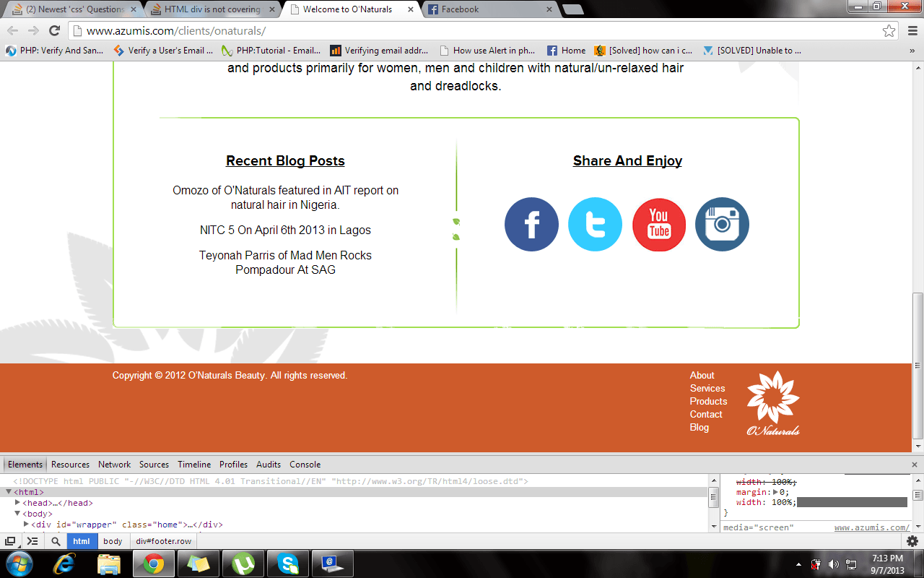This screenshot has width=924, height=578.
Task: Open the Profiles DevTools panel
Action: click(234, 465)
